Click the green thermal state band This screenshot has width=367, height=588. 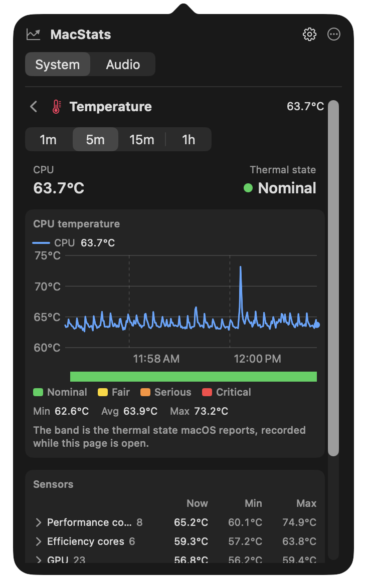point(193,377)
